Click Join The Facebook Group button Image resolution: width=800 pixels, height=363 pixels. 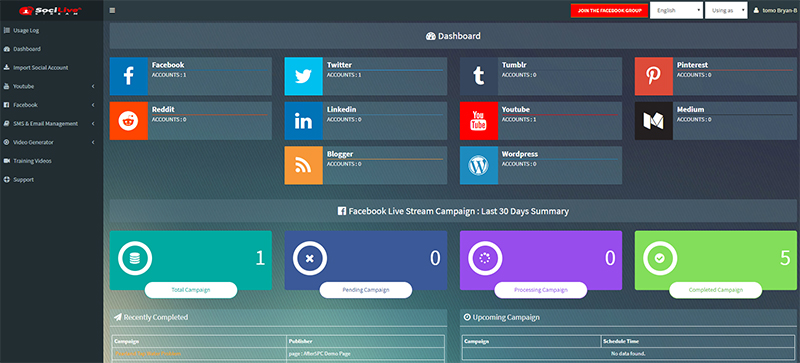click(x=609, y=10)
